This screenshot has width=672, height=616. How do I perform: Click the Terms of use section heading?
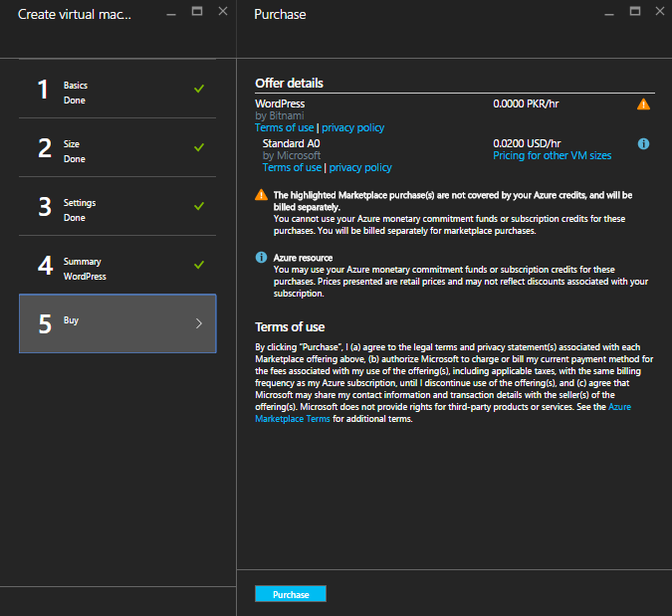coord(290,326)
